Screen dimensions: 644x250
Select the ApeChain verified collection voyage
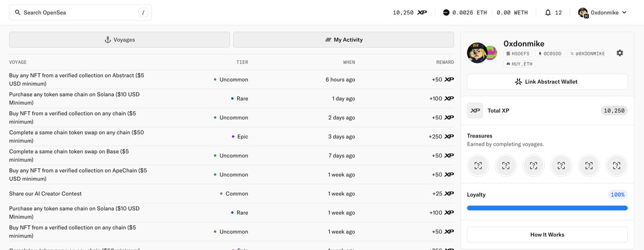(232, 174)
